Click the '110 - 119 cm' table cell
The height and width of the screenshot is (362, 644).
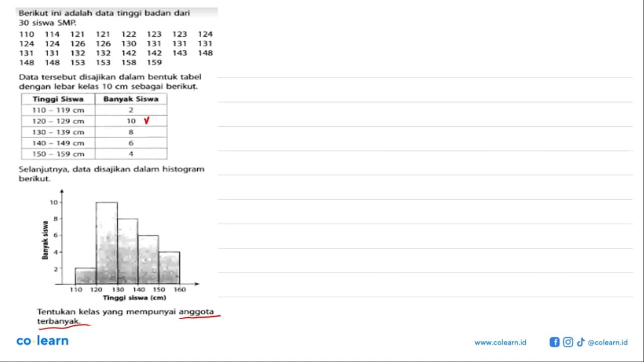pyautogui.click(x=58, y=110)
